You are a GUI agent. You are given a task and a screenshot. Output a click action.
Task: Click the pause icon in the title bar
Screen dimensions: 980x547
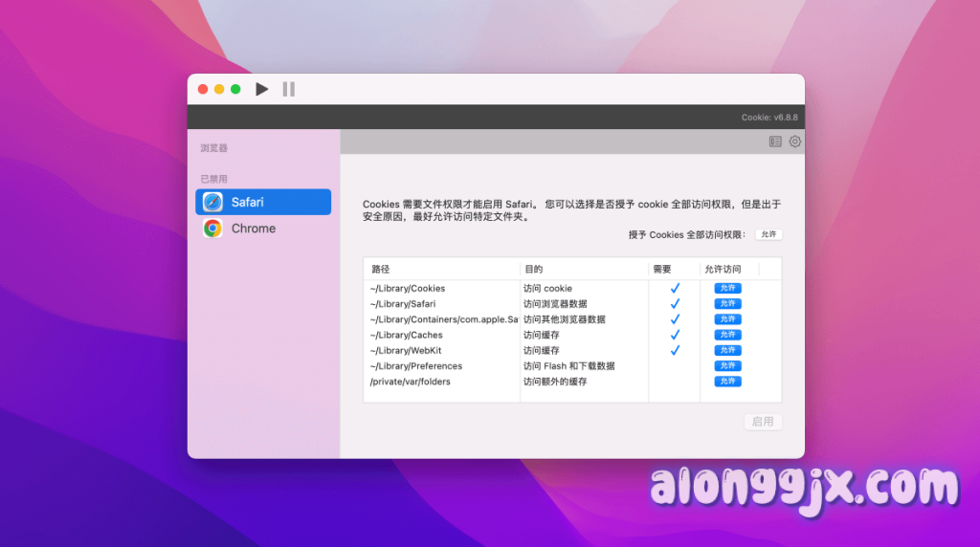coord(288,89)
